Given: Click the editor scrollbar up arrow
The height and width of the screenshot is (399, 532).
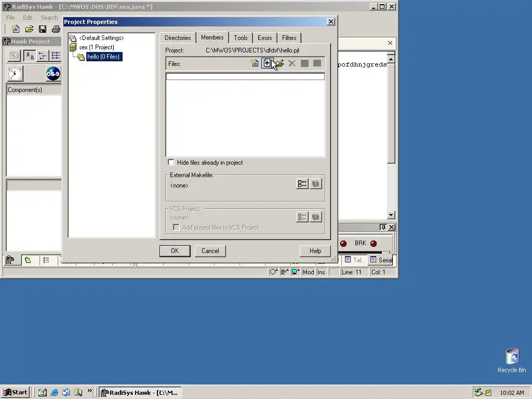Looking at the screenshot, I should point(391,60).
